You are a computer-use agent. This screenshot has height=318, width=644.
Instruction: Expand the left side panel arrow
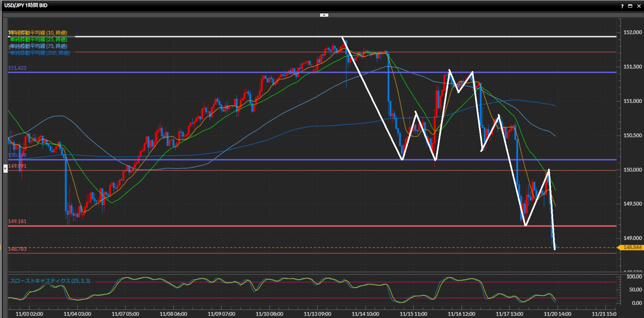pos(5,168)
